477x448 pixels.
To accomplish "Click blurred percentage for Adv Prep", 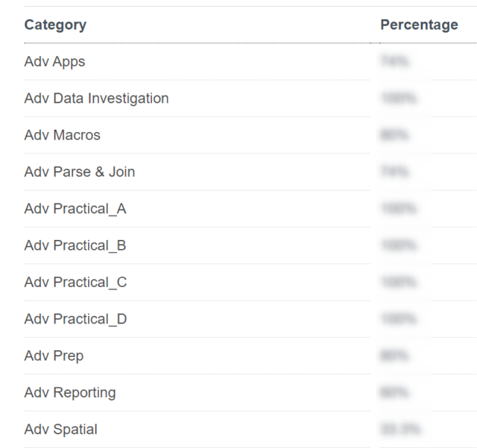I will coord(394,356).
